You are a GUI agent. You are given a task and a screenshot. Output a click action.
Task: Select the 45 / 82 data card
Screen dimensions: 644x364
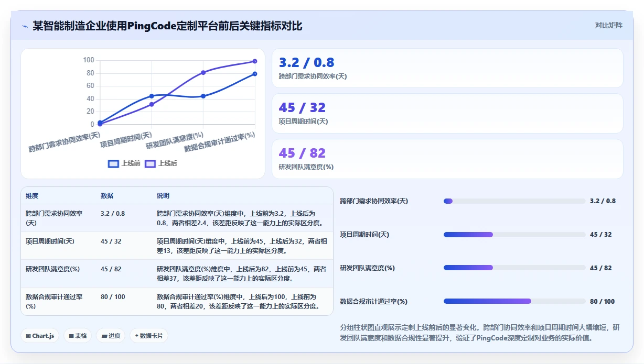(x=447, y=159)
